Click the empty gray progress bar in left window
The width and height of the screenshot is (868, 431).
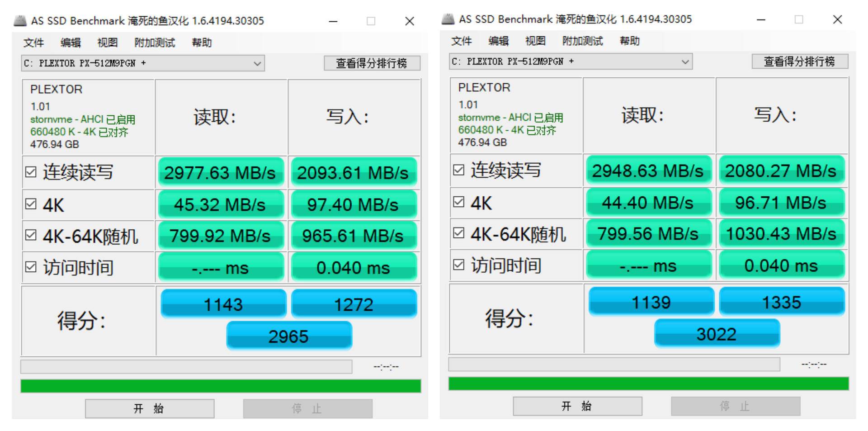(186, 366)
